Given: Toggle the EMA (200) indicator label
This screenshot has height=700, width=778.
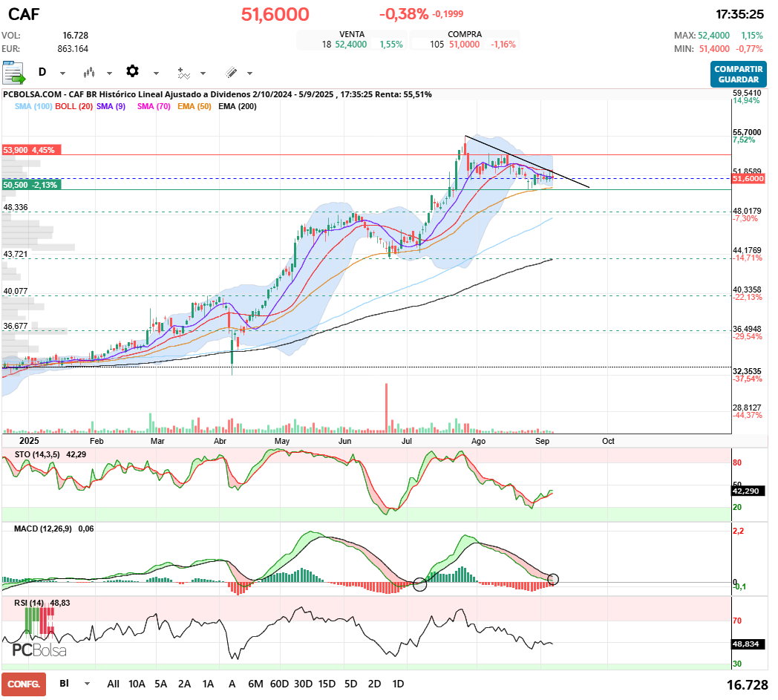Looking at the screenshot, I should 238,106.
